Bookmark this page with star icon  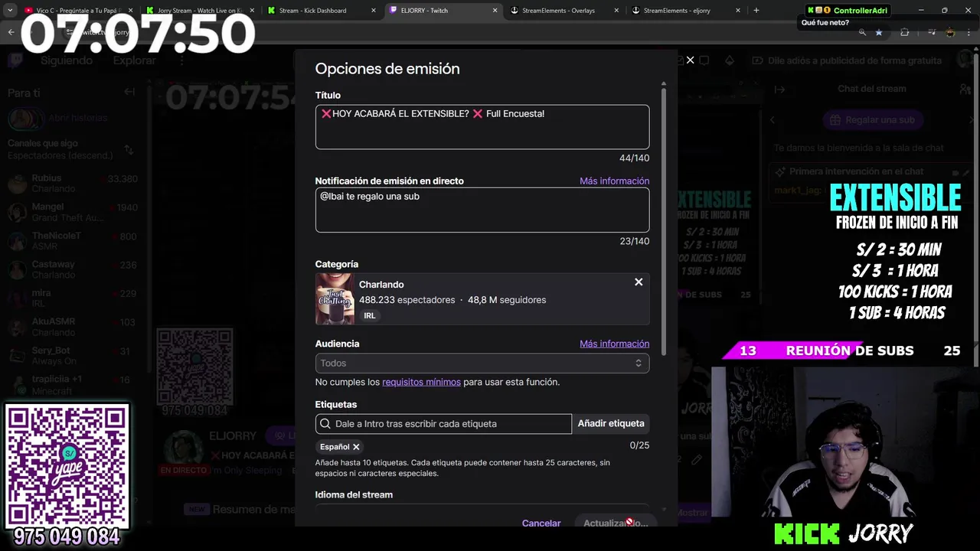point(879,32)
